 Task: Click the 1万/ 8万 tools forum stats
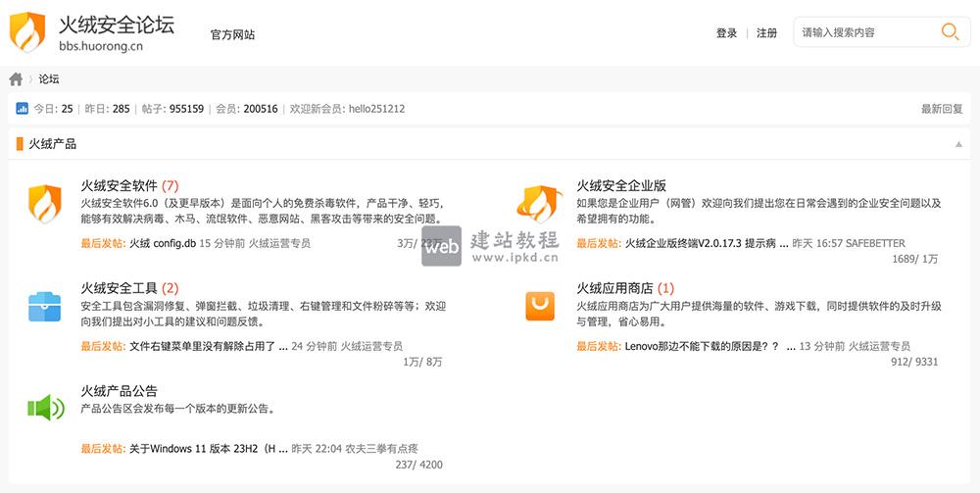coord(422,362)
